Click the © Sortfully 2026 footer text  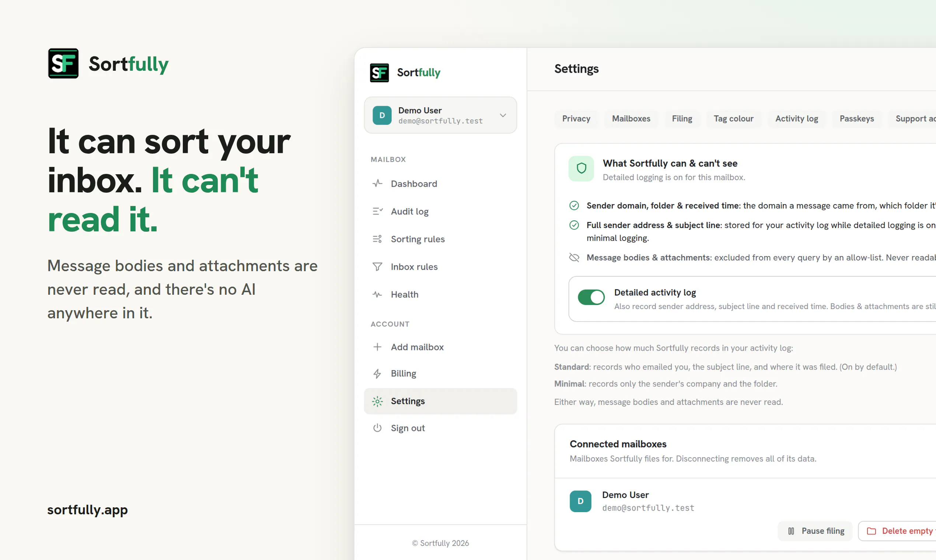[440, 543]
